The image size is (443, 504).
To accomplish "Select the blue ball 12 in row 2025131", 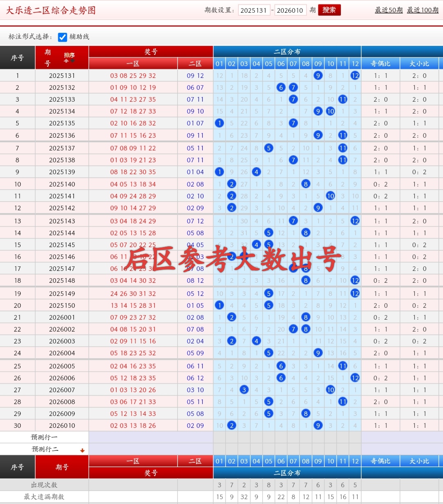I will [x=355, y=75].
